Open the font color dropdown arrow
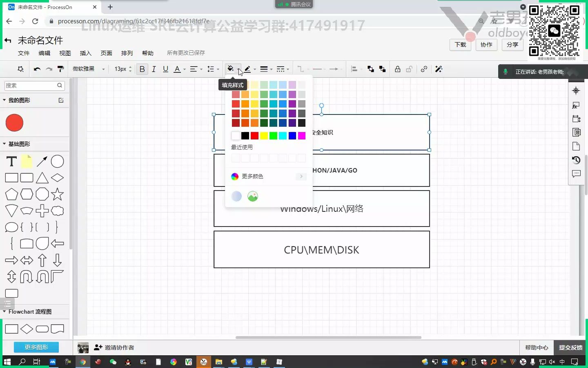The image size is (588, 368). [x=185, y=70]
